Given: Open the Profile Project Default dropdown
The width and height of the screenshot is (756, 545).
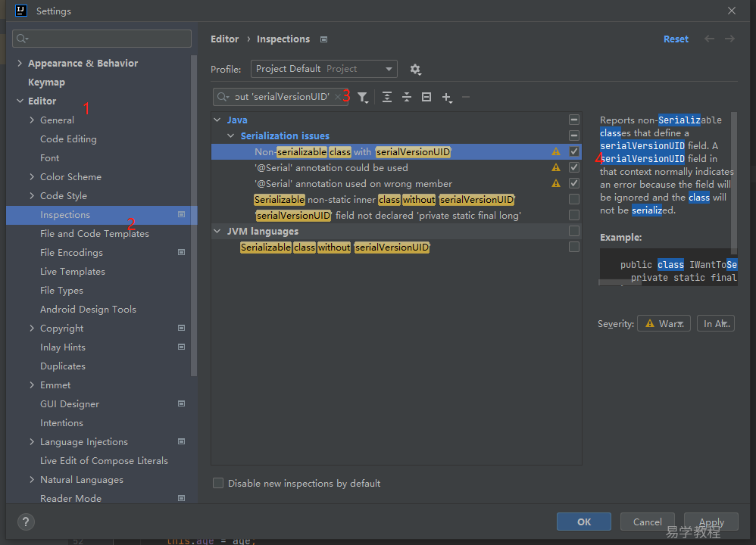Looking at the screenshot, I should [324, 69].
